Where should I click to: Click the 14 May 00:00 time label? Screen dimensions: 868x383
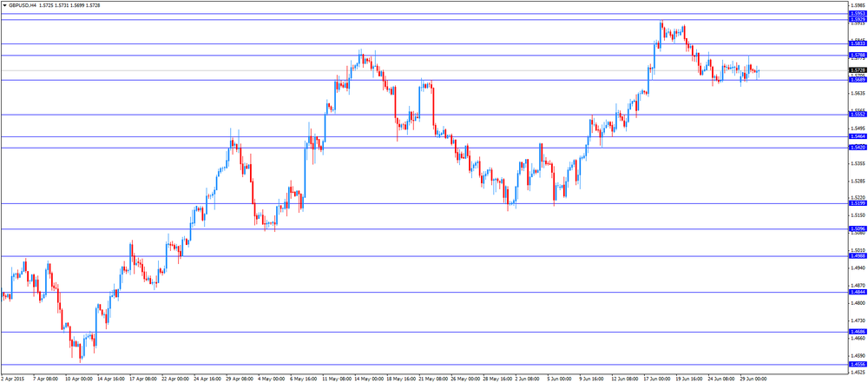pos(367,379)
